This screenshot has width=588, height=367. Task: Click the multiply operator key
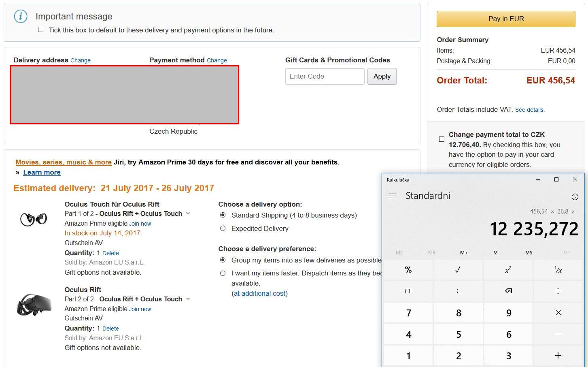[558, 312]
